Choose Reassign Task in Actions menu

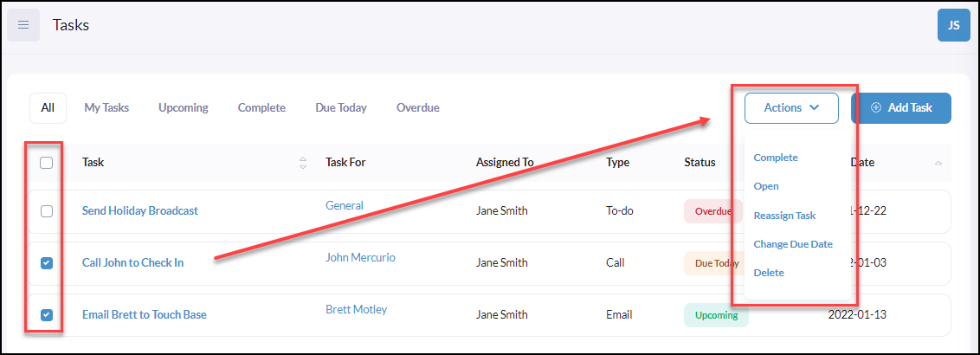784,216
